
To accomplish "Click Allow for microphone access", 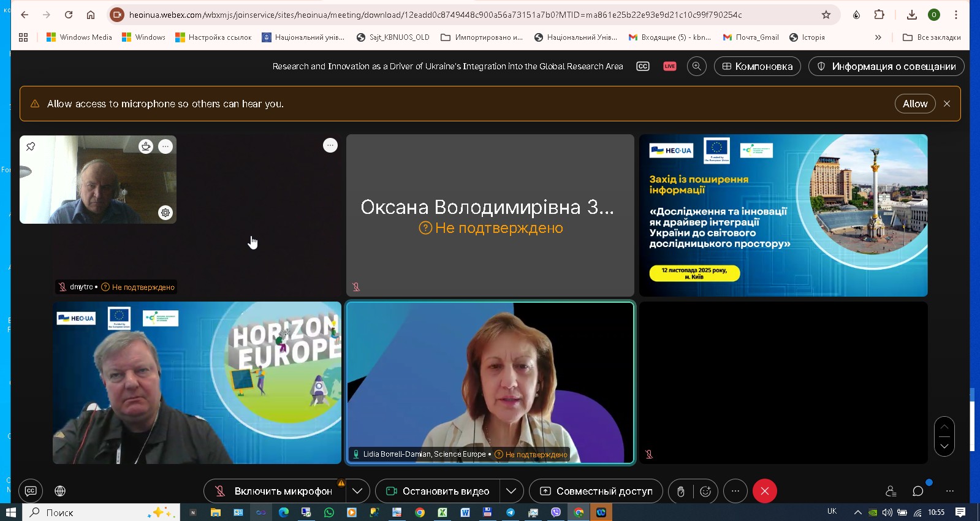I will (914, 104).
